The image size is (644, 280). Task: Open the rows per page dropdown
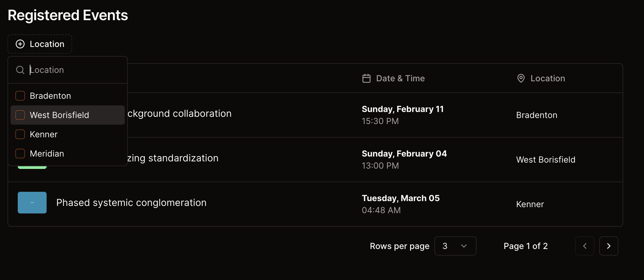[455, 246]
